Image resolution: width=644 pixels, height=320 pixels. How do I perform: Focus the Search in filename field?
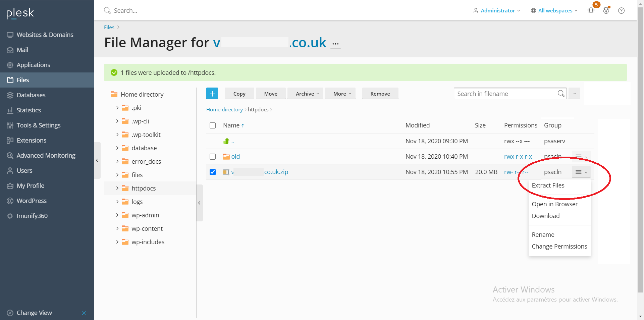[505, 94]
